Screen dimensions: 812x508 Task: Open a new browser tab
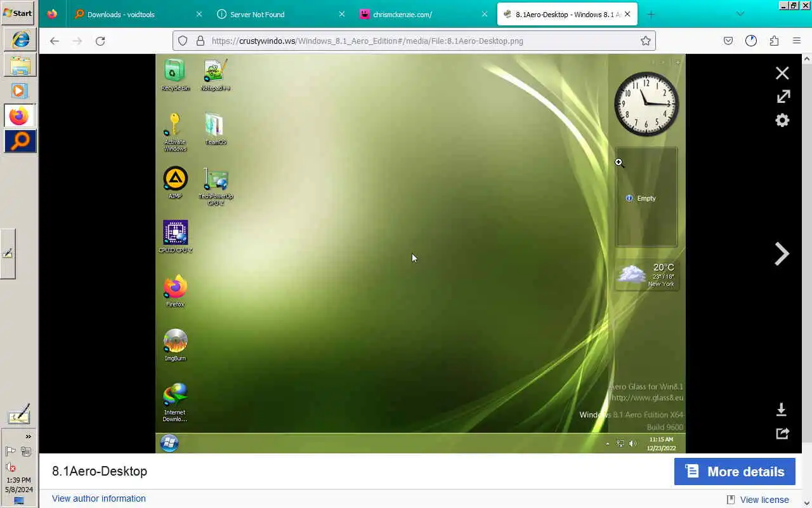651,14
